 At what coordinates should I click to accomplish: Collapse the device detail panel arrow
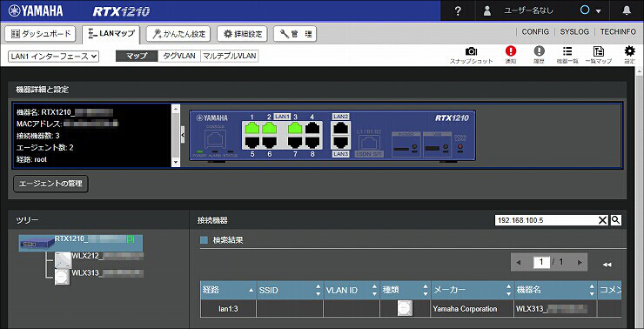coord(183,134)
